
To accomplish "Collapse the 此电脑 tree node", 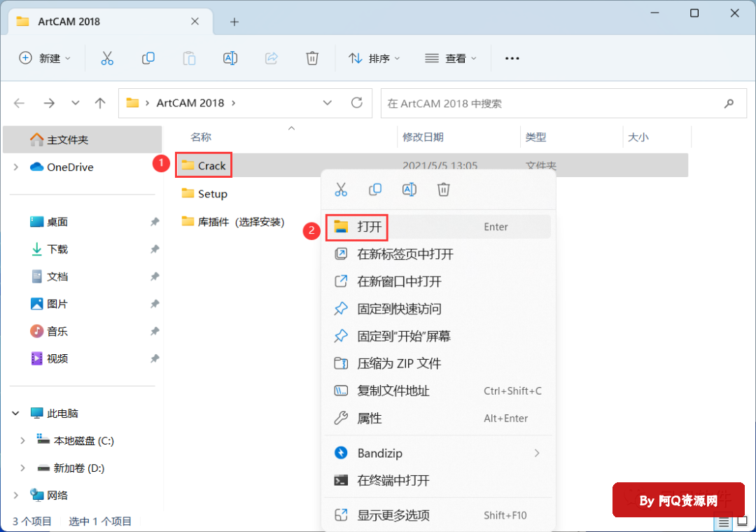I will (x=16, y=413).
